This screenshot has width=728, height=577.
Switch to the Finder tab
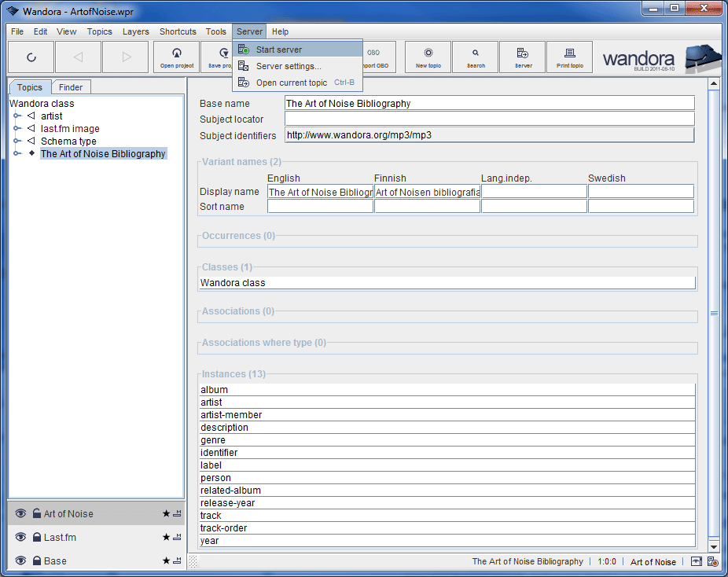click(x=71, y=87)
